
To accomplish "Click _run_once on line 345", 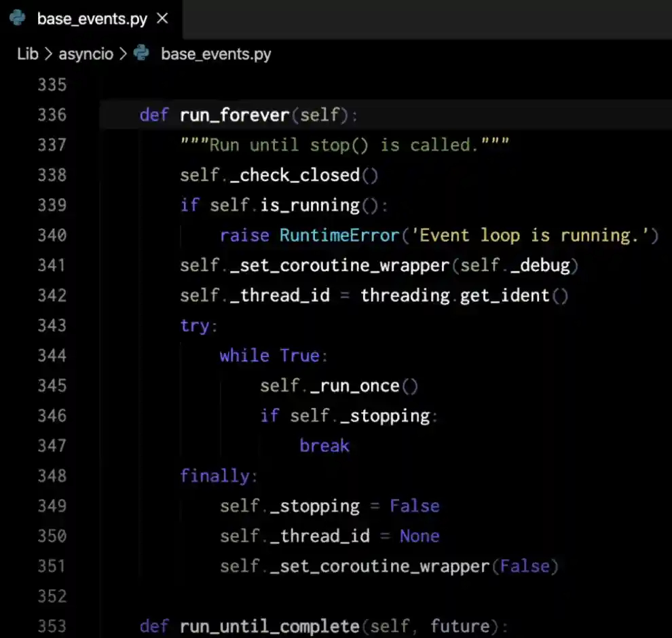I will coord(355,386).
